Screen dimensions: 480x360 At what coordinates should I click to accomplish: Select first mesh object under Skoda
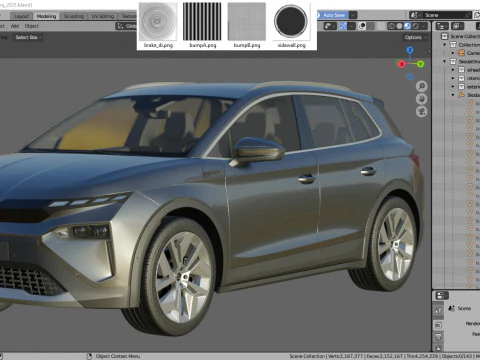471,103
